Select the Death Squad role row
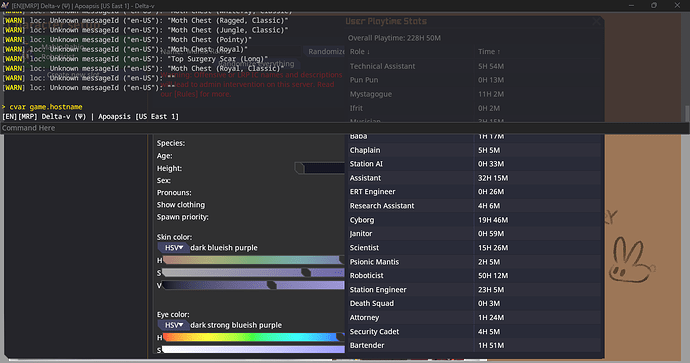 pos(474,303)
